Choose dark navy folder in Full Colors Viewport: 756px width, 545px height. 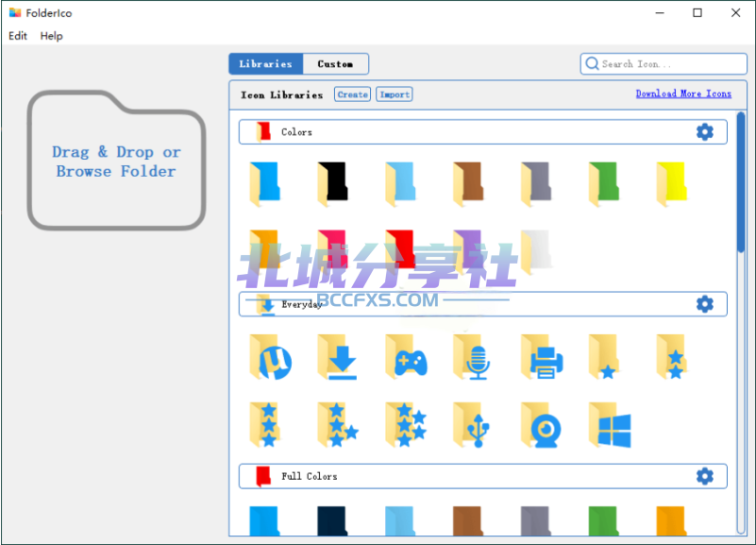coord(332,520)
